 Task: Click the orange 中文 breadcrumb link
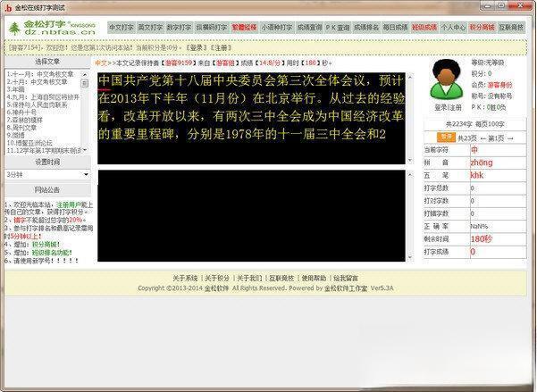click(x=101, y=63)
